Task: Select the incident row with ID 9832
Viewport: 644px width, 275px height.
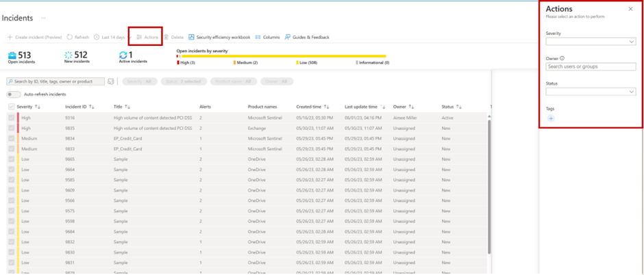Action: pos(247,241)
